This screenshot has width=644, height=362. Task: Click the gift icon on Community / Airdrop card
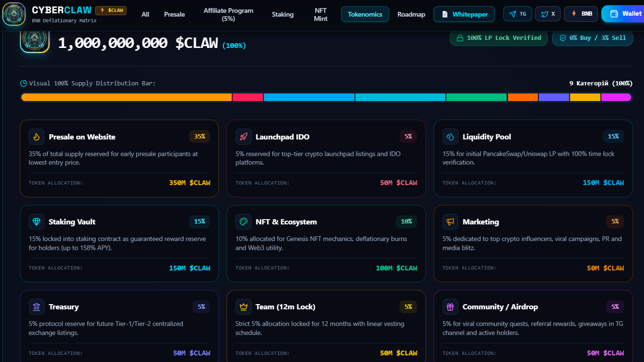(450, 306)
